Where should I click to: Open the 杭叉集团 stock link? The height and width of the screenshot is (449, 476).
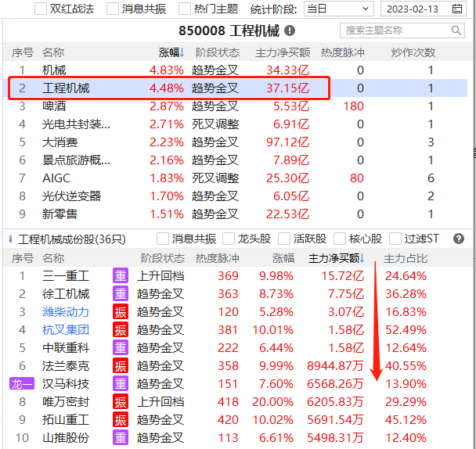coord(66,330)
